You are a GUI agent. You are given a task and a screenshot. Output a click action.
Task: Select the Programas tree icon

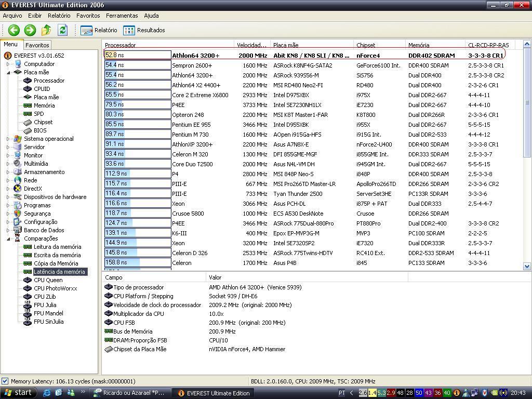click(18, 205)
